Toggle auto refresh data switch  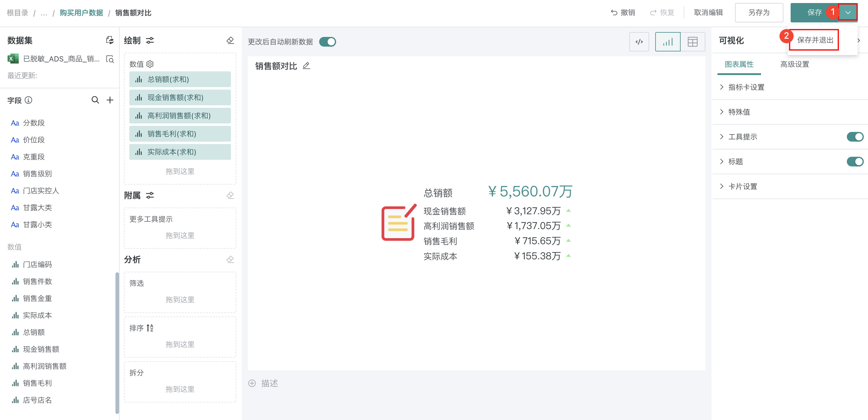coord(328,42)
